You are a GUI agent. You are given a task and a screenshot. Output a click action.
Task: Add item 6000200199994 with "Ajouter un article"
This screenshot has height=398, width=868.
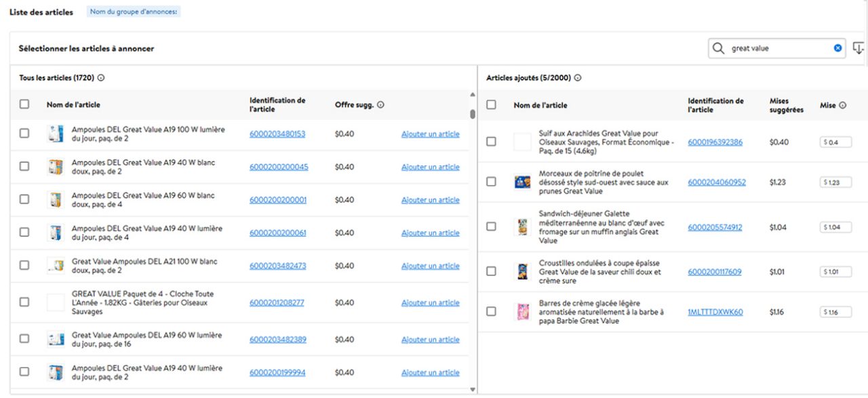tap(431, 372)
